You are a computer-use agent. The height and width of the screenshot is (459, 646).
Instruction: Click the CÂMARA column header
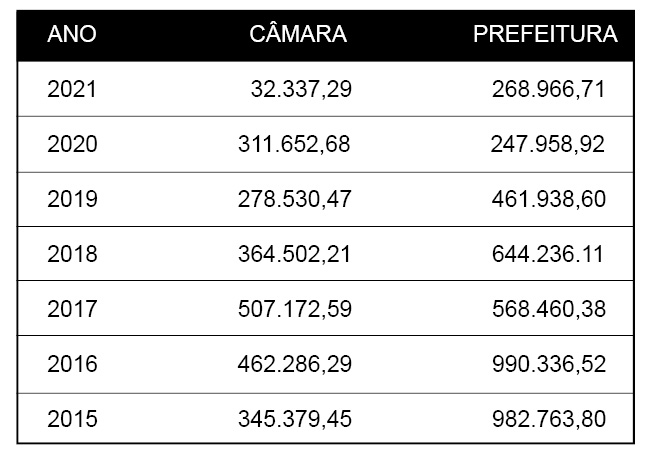[298, 33]
